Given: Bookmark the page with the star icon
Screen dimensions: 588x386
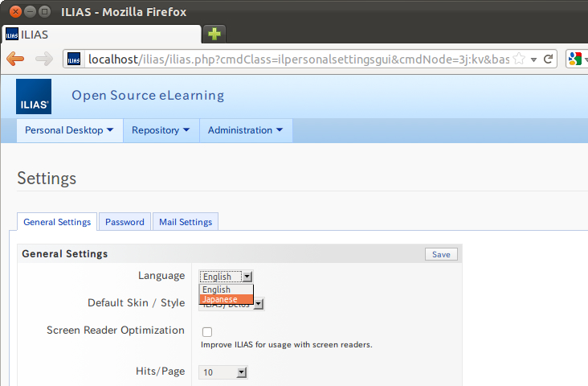Looking at the screenshot, I should (519, 59).
